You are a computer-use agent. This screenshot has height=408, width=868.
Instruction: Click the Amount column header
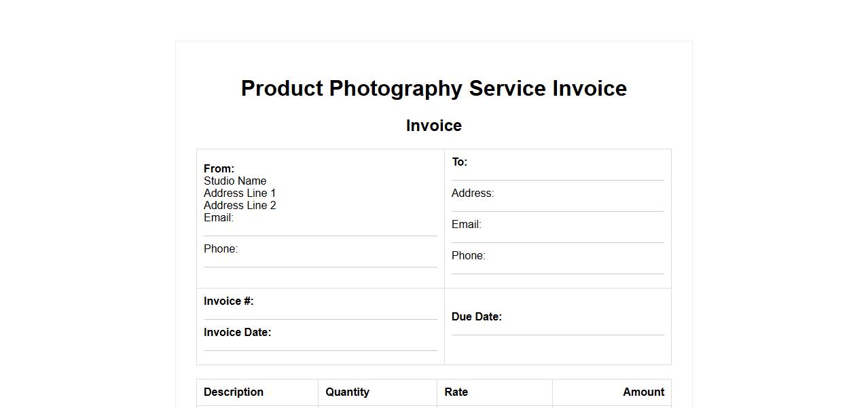643,392
